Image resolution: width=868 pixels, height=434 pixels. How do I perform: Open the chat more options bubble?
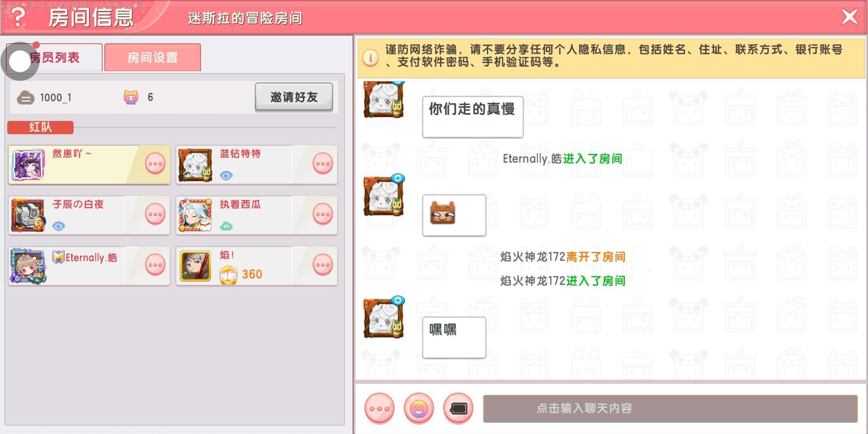379,408
